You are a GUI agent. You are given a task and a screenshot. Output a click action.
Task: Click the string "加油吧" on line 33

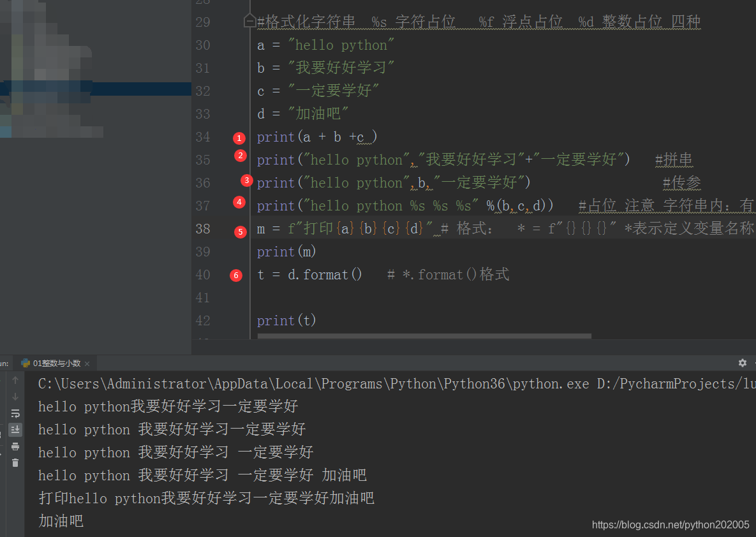(x=318, y=114)
